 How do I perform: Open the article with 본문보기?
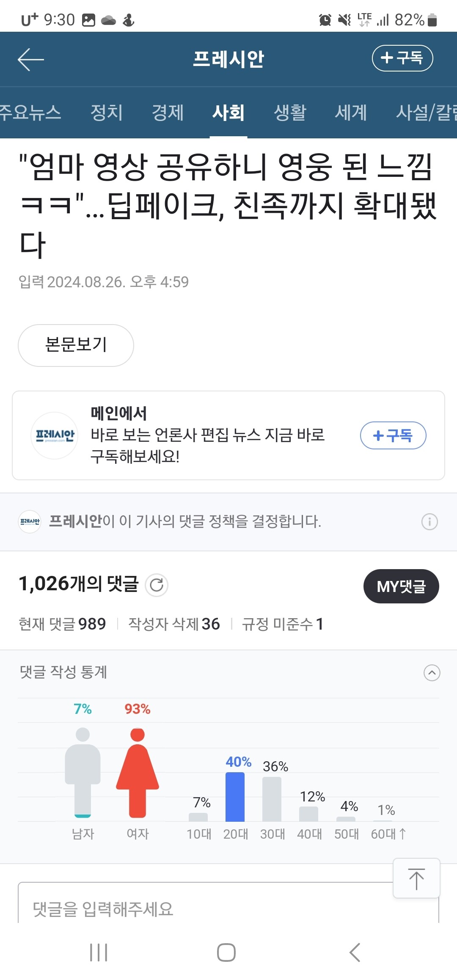point(76,345)
